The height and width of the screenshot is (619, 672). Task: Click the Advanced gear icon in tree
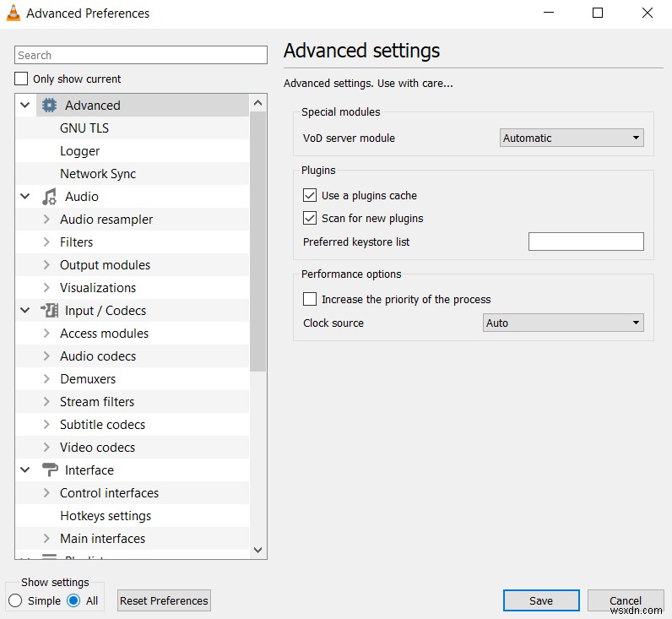(49, 105)
